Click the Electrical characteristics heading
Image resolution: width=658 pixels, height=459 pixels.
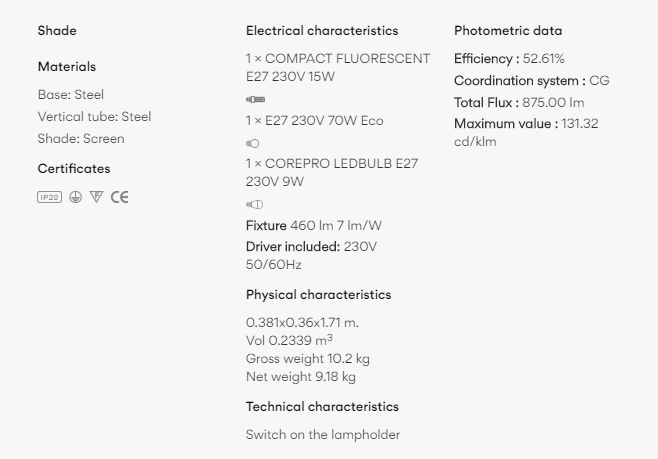pyautogui.click(x=322, y=31)
